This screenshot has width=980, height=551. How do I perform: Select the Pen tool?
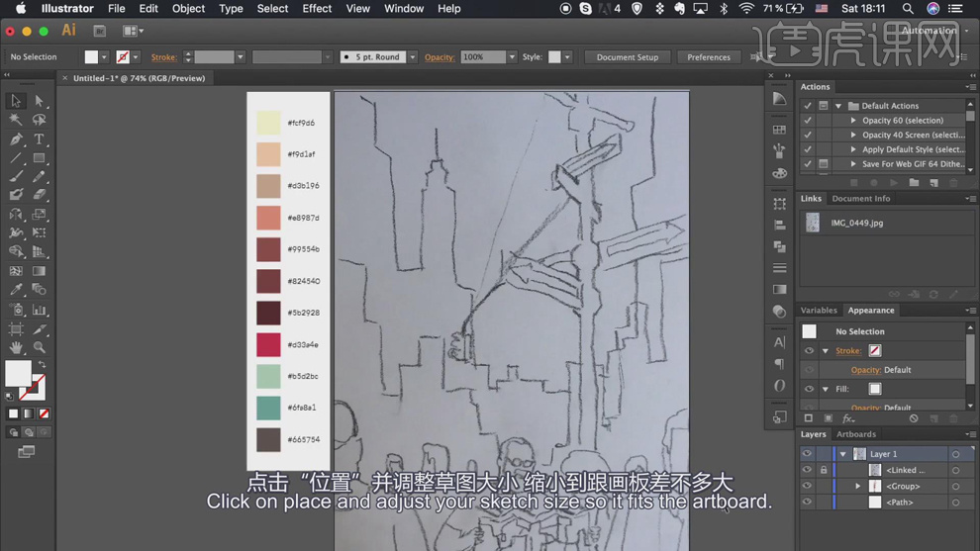tap(16, 139)
